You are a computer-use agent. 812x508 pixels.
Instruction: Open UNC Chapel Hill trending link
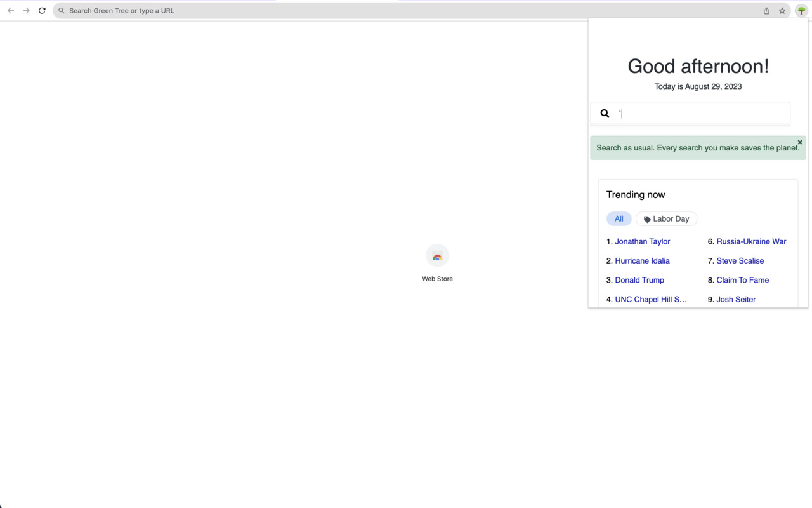(651, 299)
